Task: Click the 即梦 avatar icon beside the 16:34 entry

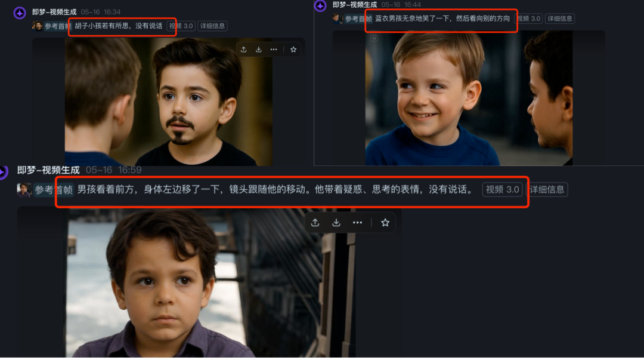Action: tap(20, 13)
